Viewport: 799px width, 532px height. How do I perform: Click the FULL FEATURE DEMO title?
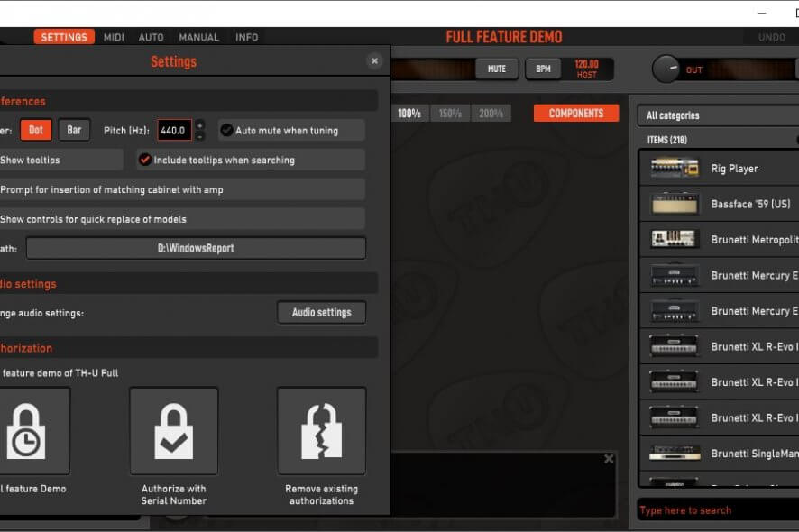click(x=504, y=37)
